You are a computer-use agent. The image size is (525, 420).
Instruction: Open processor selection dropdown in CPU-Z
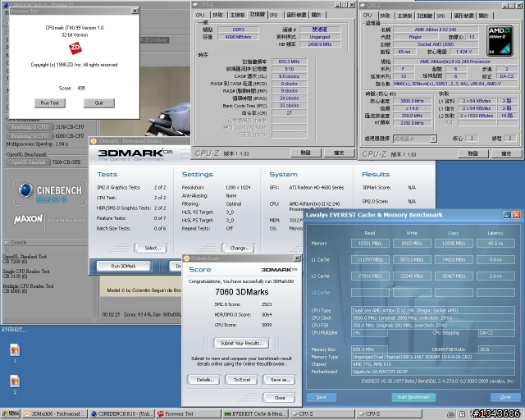pyautogui.click(x=433, y=139)
